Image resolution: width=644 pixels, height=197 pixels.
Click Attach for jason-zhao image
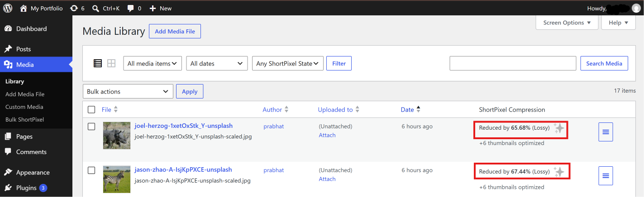(327, 179)
